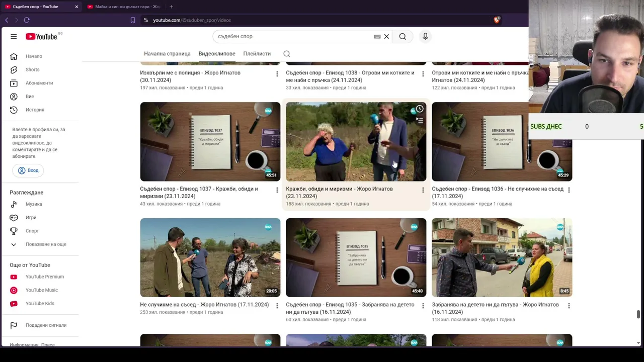Click the browser address bar URL
This screenshot has width=644, height=362.
192,20
